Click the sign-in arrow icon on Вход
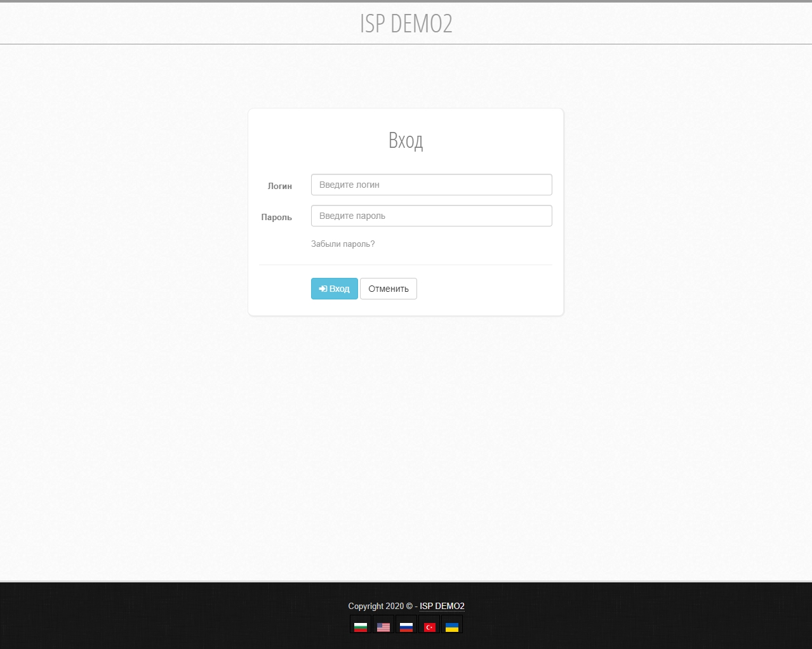The width and height of the screenshot is (812, 649). 323,289
